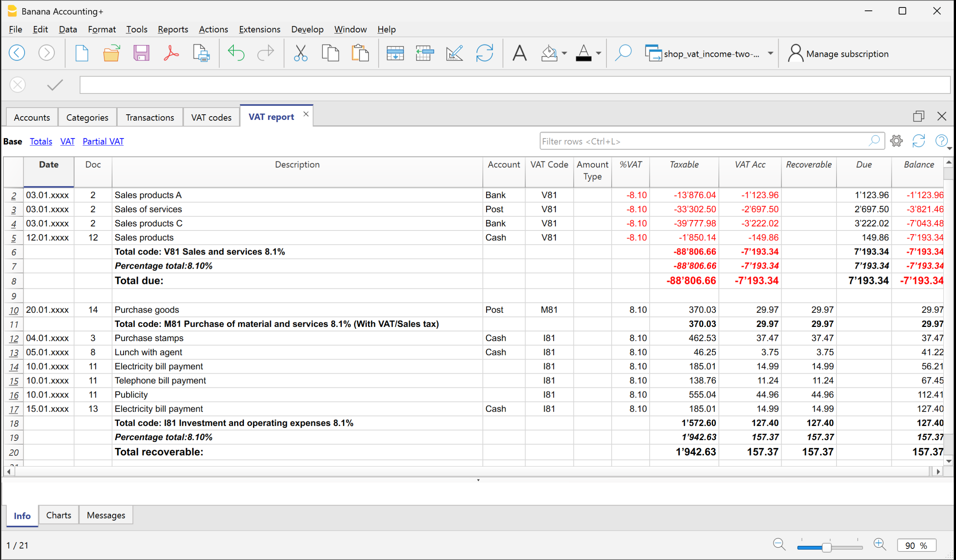Open the Reports menu
Image resolution: width=956 pixels, height=560 pixels.
click(x=173, y=29)
